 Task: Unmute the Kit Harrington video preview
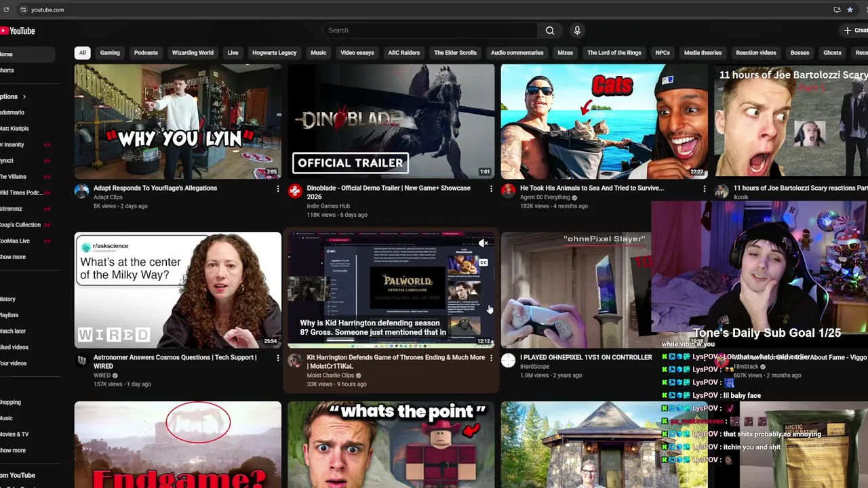[484, 243]
